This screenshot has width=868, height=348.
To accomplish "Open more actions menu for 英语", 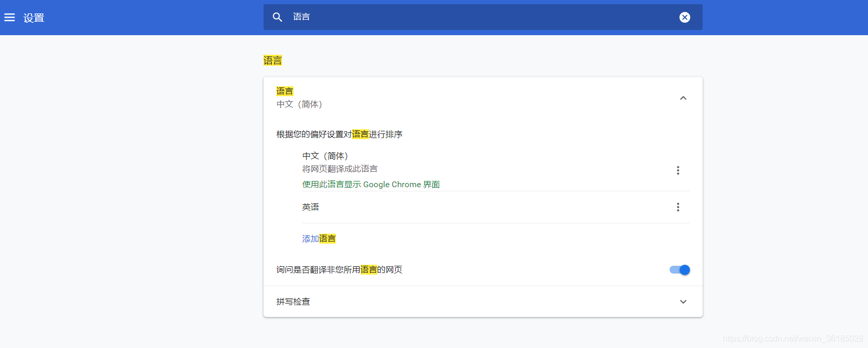I will (x=678, y=207).
